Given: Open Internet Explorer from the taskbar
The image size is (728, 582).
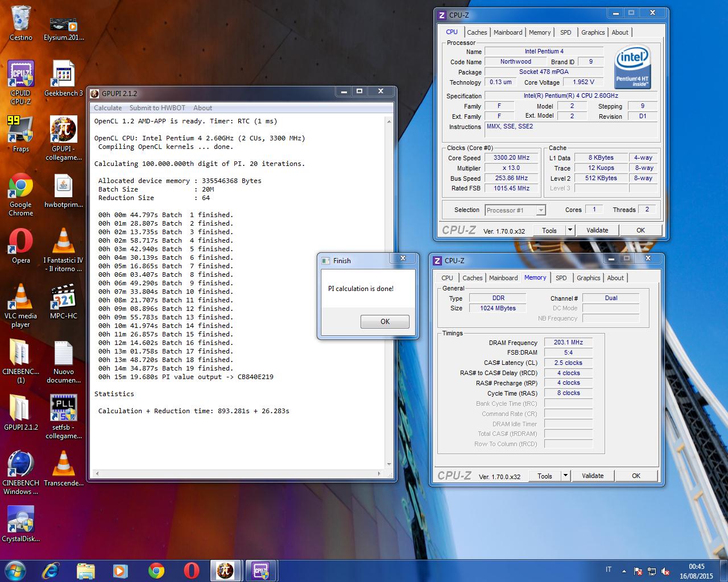Looking at the screenshot, I should pos(51,571).
